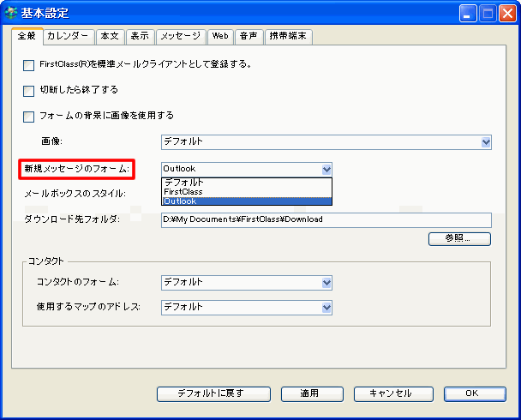
Task: Enable FirstClass as standard mail client checkbox
Action: click(x=29, y=64)
